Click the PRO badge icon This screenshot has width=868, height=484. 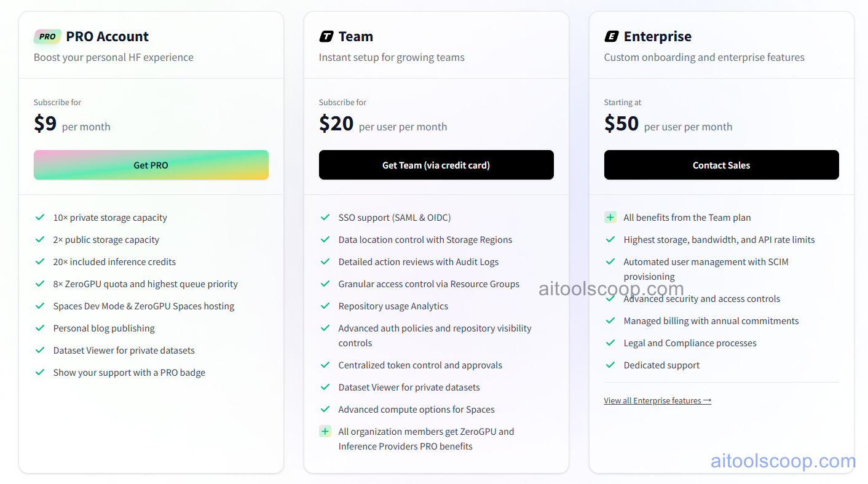(47, 36)
